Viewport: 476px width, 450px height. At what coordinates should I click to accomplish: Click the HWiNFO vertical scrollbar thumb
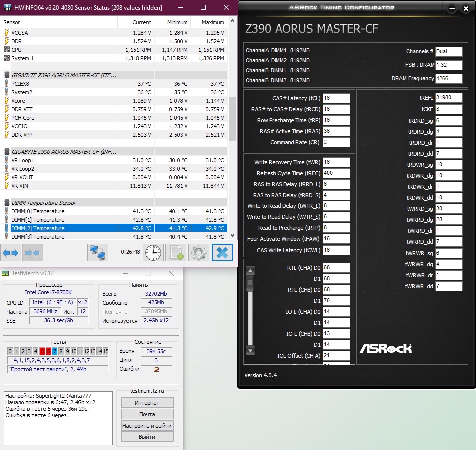point(233,119)
